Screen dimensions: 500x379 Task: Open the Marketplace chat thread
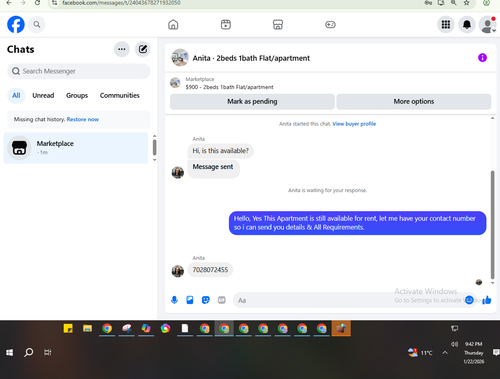point(76,148)
